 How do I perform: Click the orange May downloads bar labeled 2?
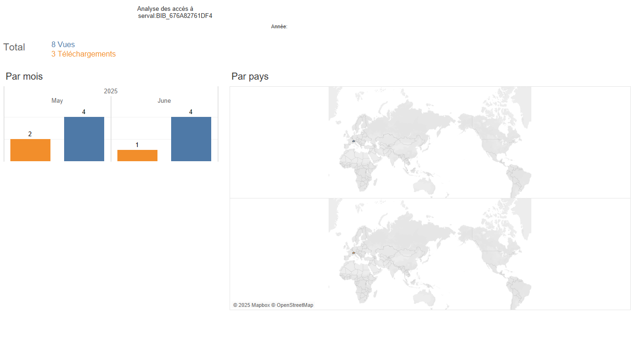click(30, 150)
